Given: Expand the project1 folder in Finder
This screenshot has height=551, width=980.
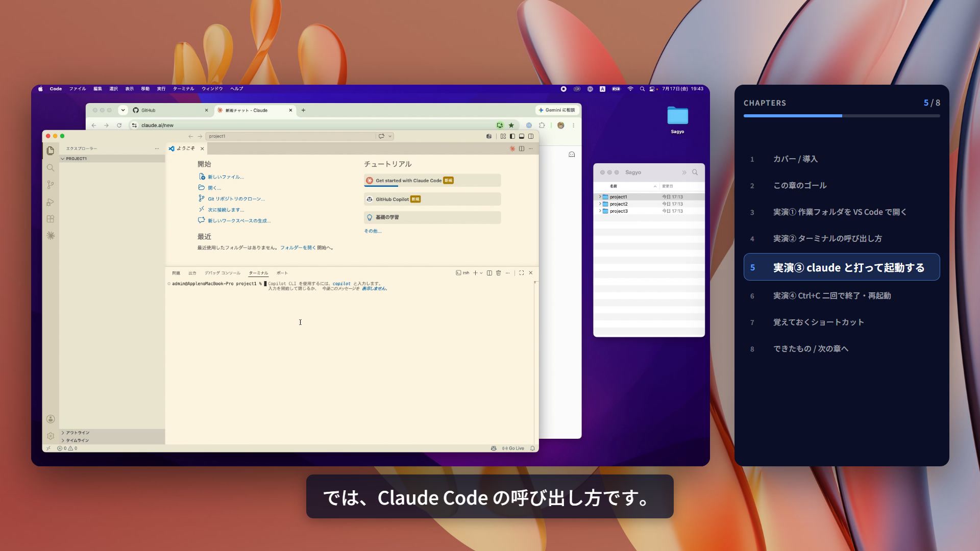Looking at the screenshot, I should coord(600,197).
